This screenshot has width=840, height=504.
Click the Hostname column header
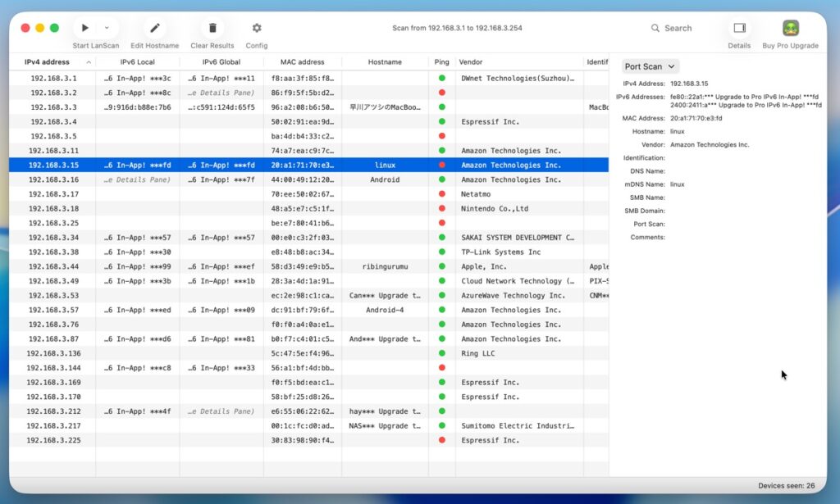(x=385, y=62)
